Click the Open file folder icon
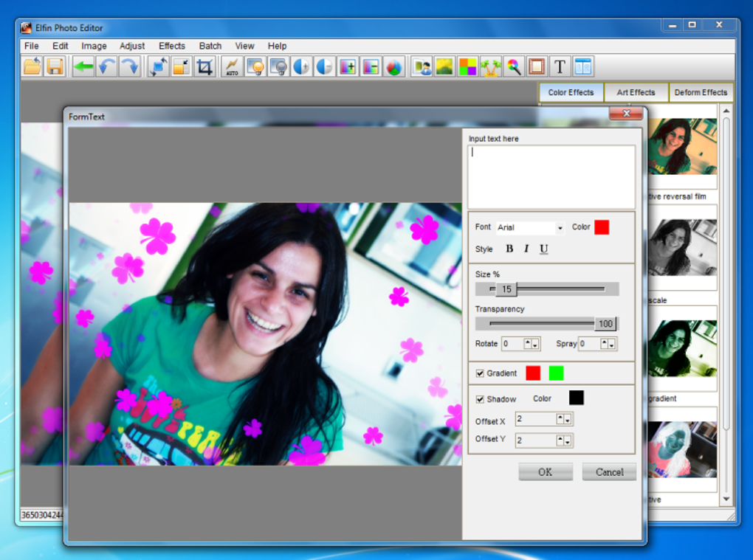 point(32,66)
